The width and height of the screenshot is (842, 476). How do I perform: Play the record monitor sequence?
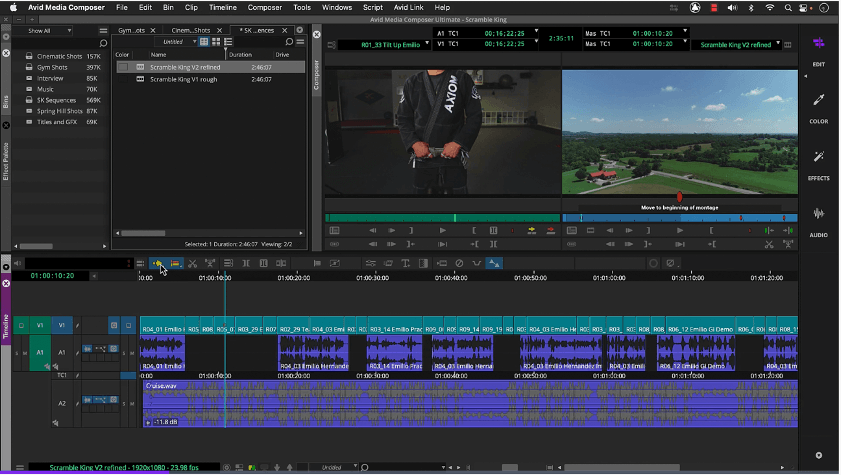[680, 230]
